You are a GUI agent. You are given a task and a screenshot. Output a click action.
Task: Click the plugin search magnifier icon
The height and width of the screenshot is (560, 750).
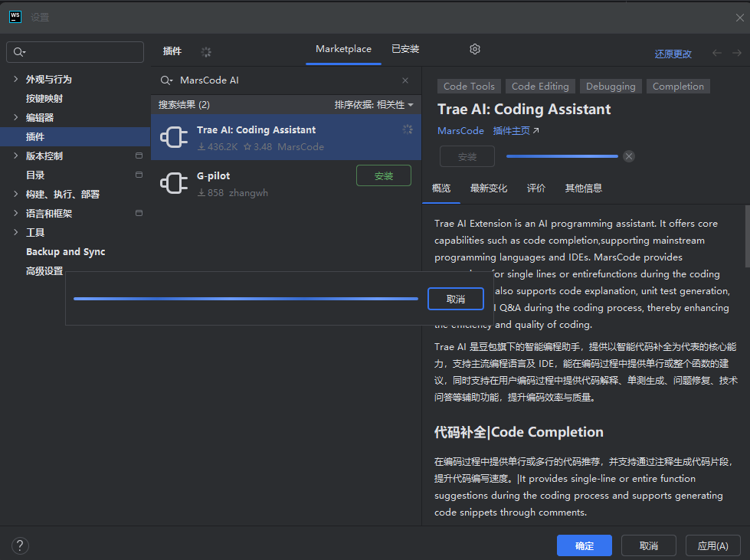tap(166, 80)
